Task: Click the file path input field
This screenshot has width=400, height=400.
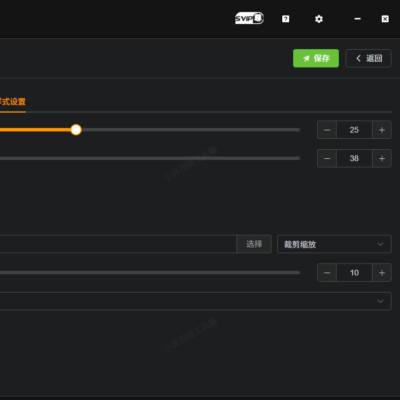Action: [118, 244]
